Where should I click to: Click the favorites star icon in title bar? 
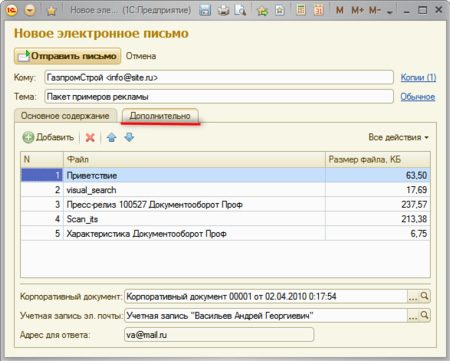51,11
